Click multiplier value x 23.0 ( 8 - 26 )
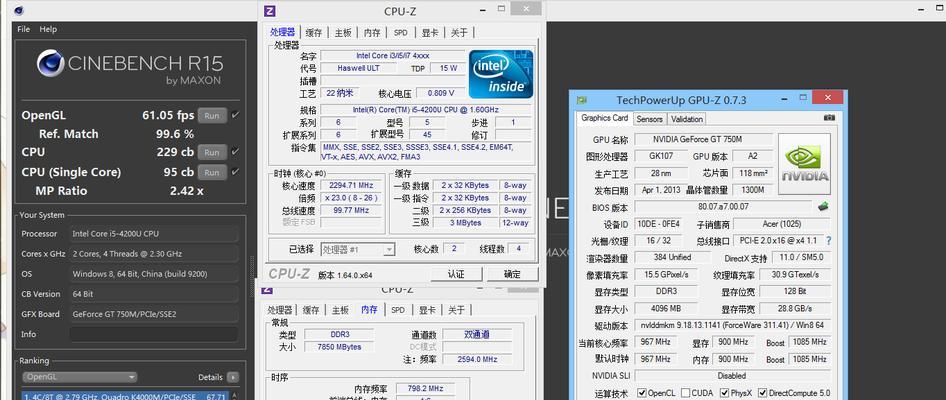This screenshot has height=400, width=946. (351, 198)
